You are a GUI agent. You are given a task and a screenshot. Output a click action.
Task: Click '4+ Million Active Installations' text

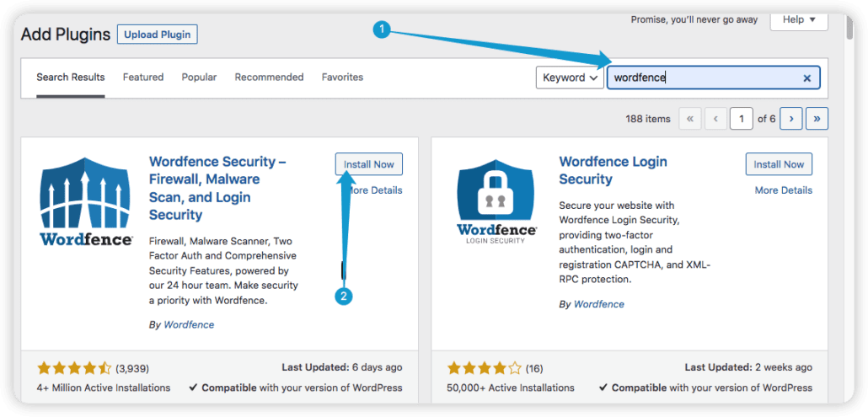(x=104, y=388)
